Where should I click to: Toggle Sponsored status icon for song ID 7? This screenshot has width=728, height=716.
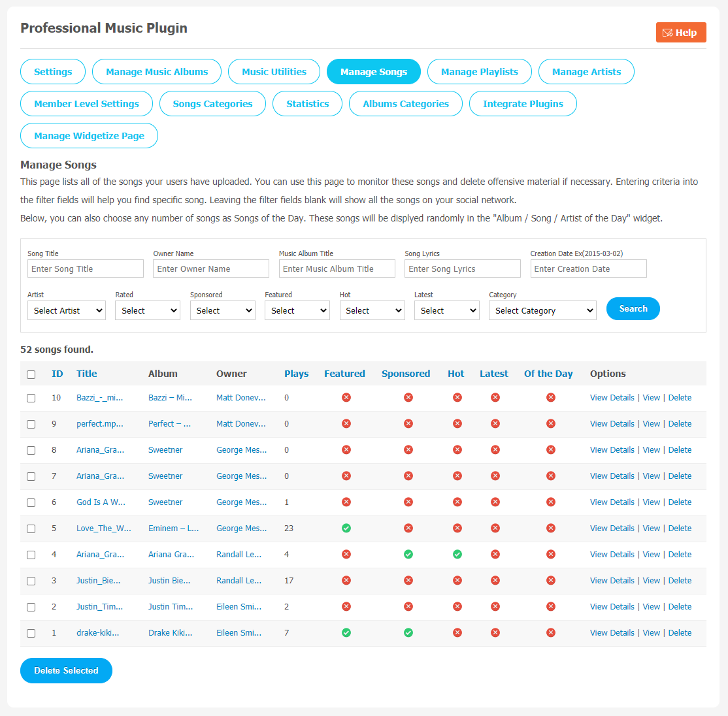408,476
